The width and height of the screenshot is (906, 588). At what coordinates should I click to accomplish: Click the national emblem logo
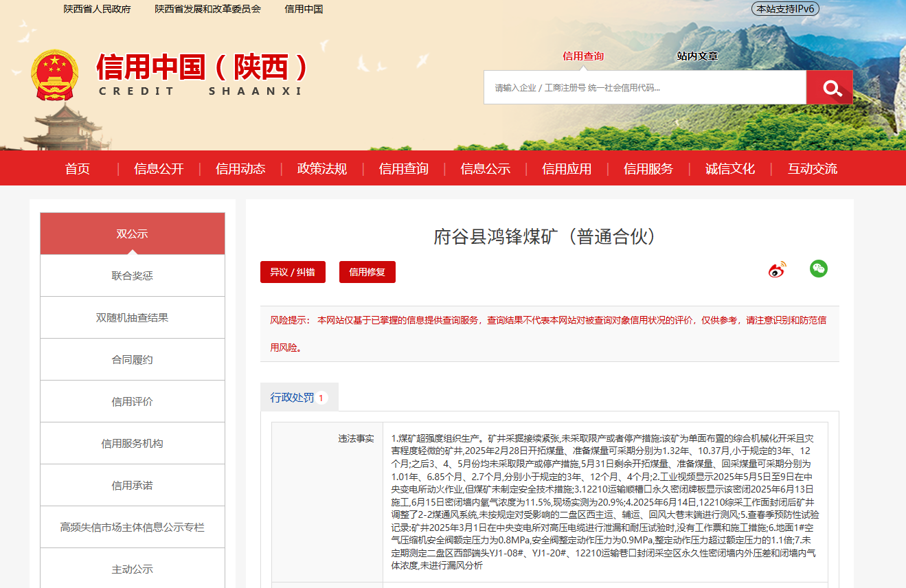tap(55, 76)
